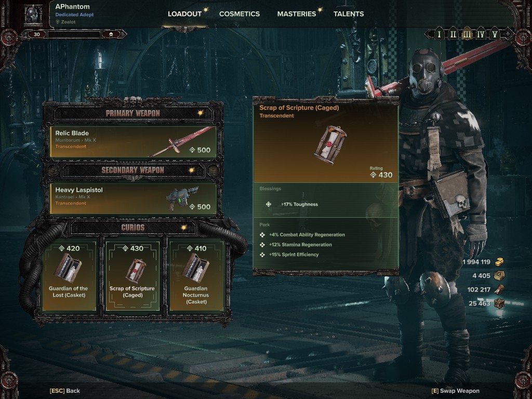Switch to the Talents tab
The width and height of the screenshot is (532, 399).
click(x=349, y=14)
